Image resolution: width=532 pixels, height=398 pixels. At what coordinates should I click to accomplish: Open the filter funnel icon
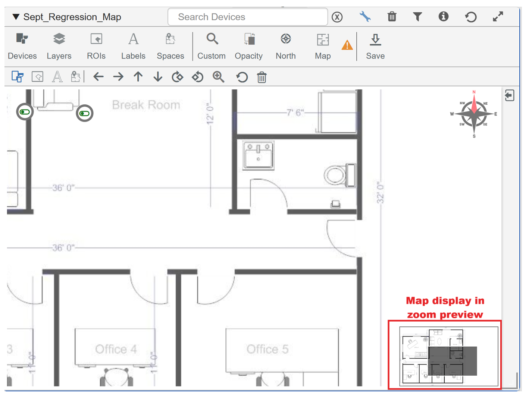[x=417, y=17]
